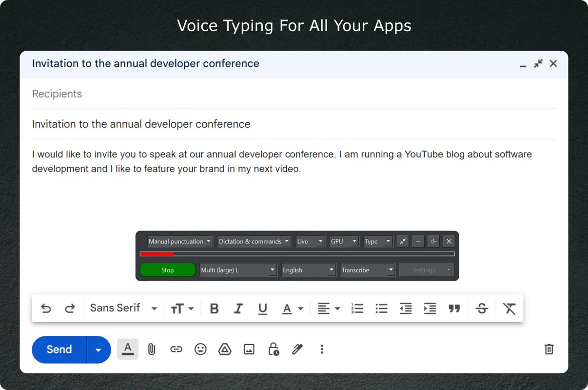Insert files using Google Drive icon

point(225,349)
